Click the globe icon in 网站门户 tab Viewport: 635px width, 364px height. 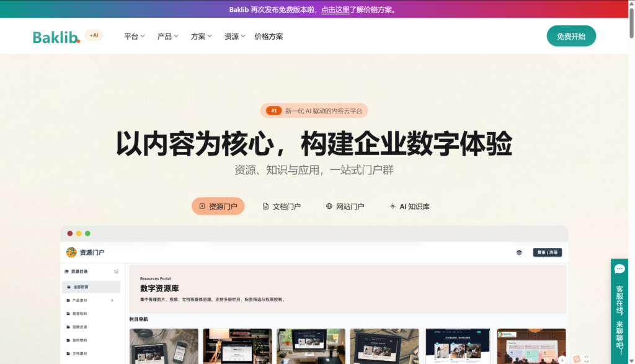tap(329, 206)
